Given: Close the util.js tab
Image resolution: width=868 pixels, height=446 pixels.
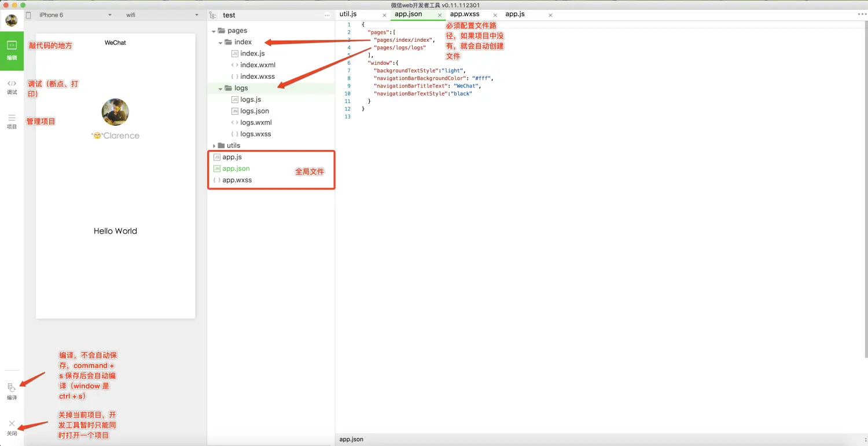Looking at the screenshot, I should coord(384,15).
